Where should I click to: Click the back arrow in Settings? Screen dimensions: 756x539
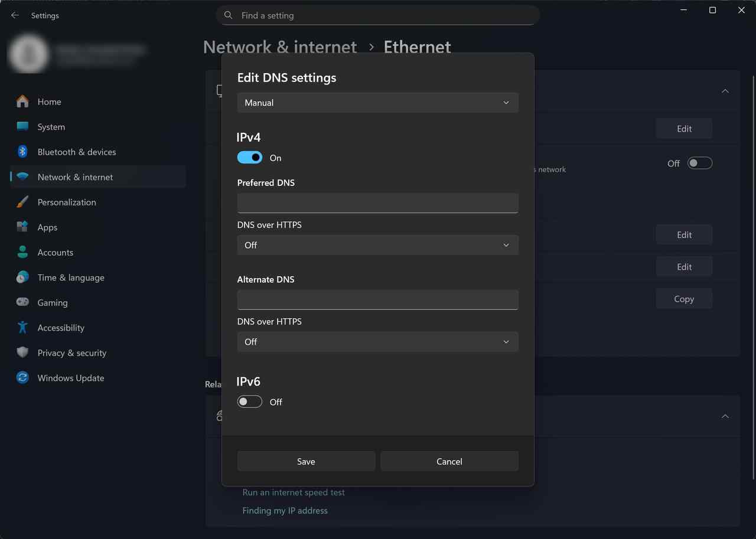[15, 15]
